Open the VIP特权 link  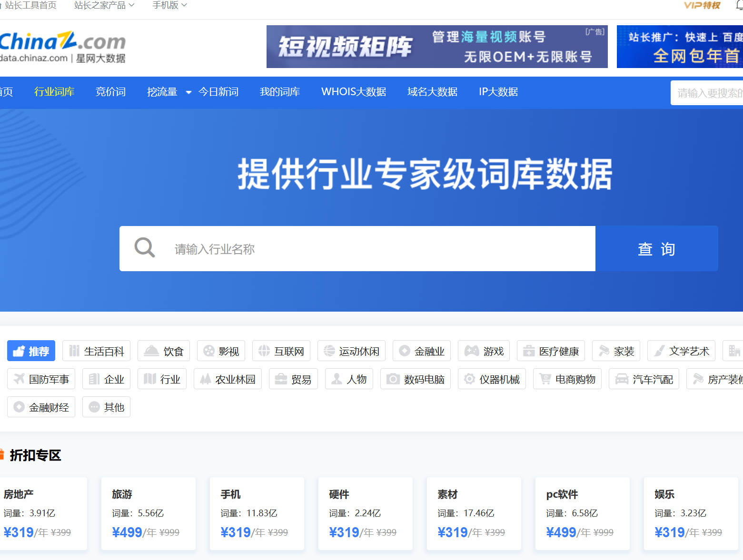click(x=701, y=6)
